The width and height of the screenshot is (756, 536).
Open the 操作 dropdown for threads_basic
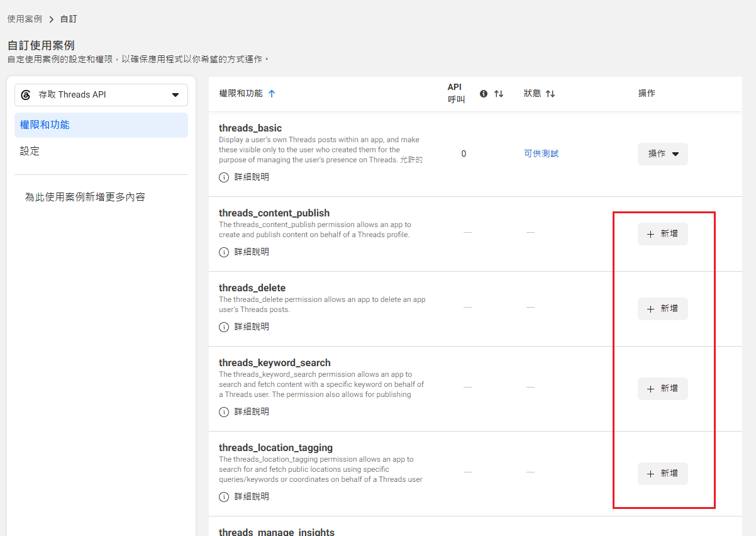pyautogui.click(x=663, y=154)
